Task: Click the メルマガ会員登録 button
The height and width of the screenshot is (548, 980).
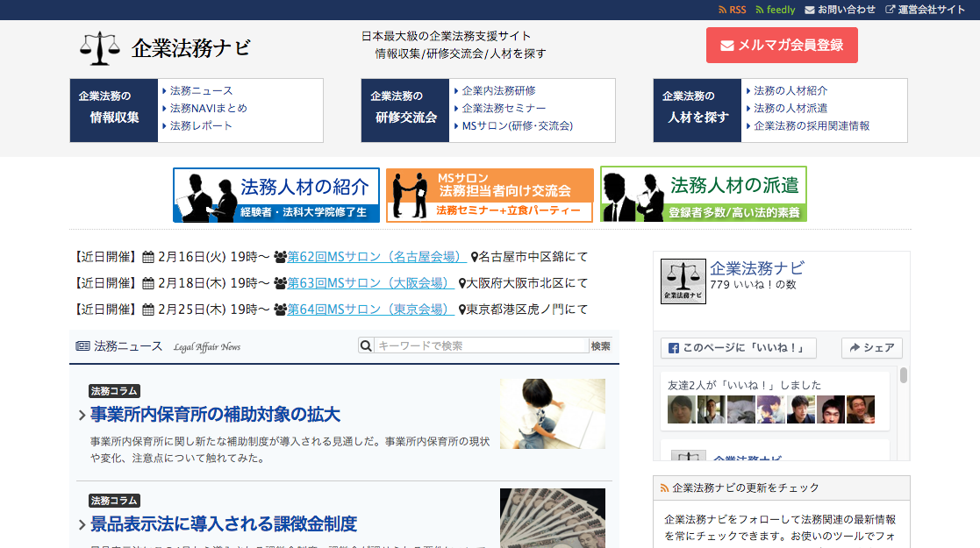Action: pyautogui.click(x=782, y=45)
